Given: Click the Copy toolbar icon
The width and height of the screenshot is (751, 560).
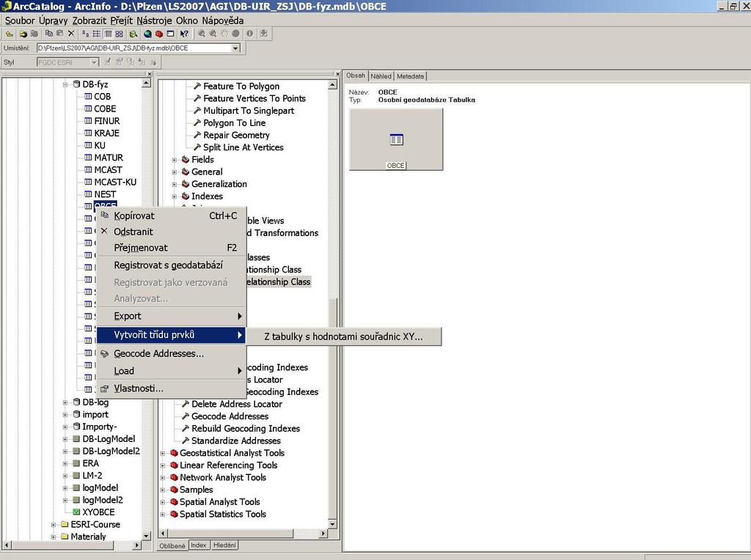Looking at the screenshot, I should click(49, 34).
